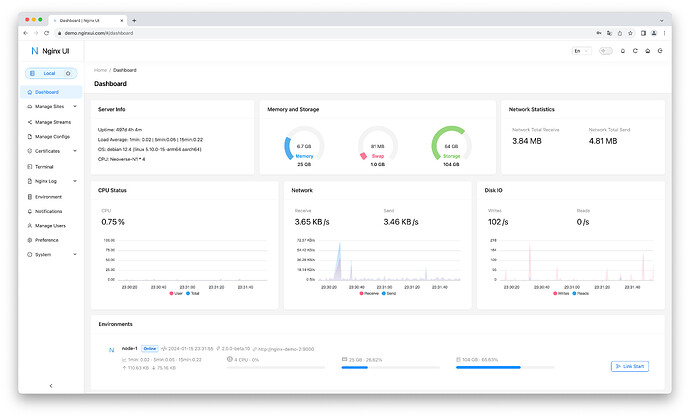Screen dimensions: 690x417
Task: Click node-1 N environment icon
Action: coord(111,350)
